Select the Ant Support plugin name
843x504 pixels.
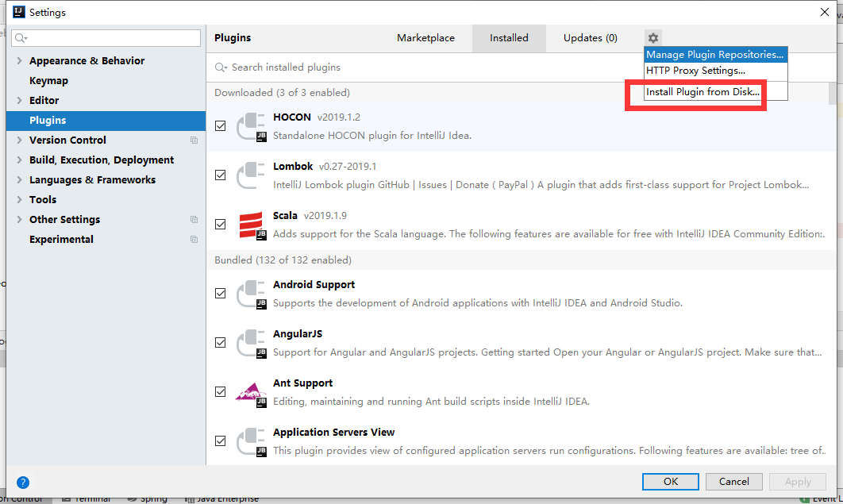pyautogui.click(x=302, y=383)
